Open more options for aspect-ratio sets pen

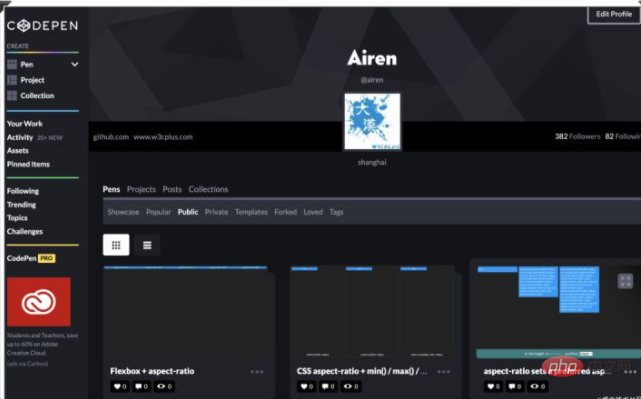coord(630,372)
